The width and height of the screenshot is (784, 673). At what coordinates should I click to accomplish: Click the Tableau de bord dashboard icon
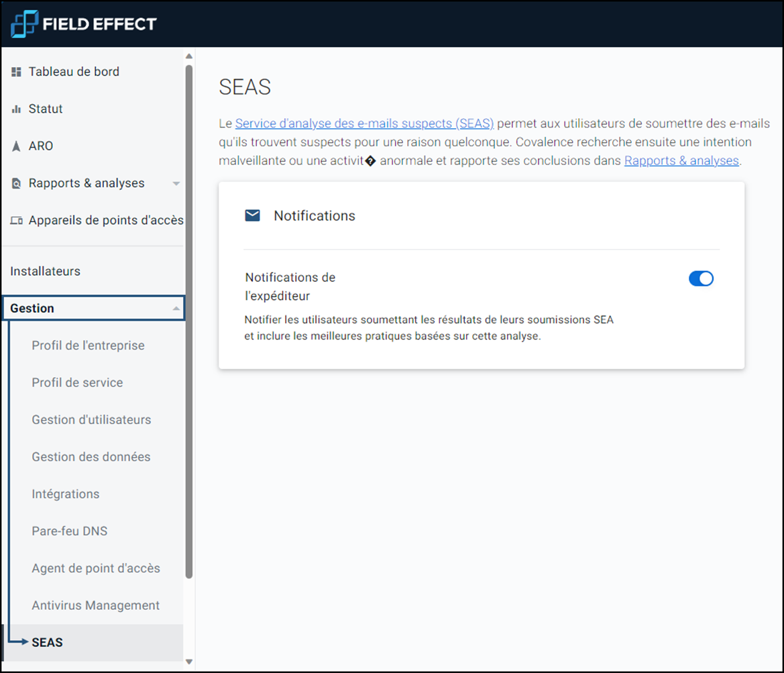[x=17, y=72]
